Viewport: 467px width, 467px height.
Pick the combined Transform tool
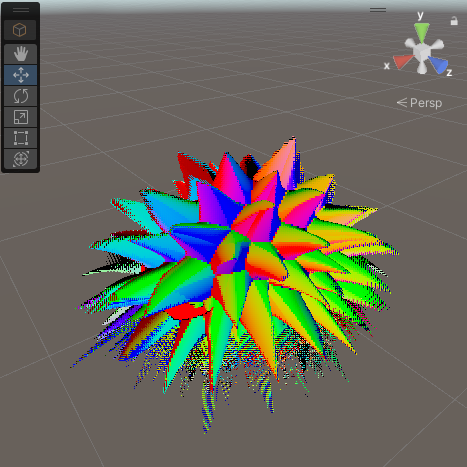(x=21, y=159)
